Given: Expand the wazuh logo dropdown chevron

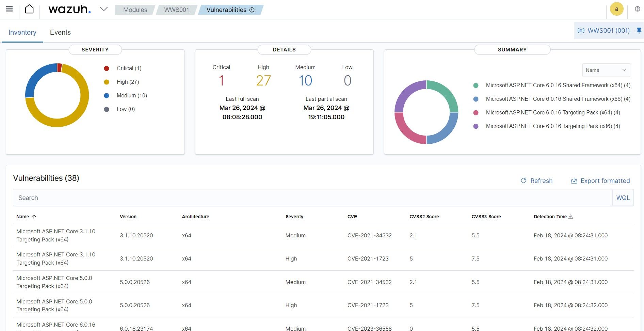Looking at the screenshot, I should (x=104, y=9).
